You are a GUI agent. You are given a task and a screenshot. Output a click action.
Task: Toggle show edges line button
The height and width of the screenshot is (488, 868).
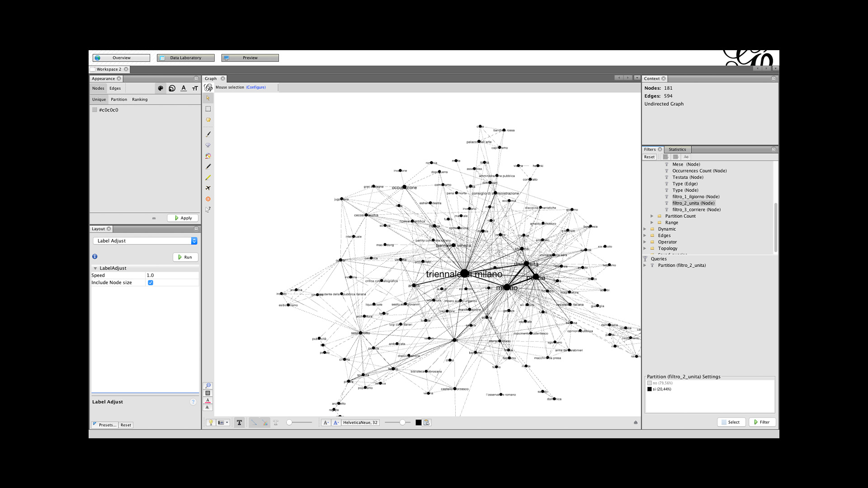pos(254,422)
